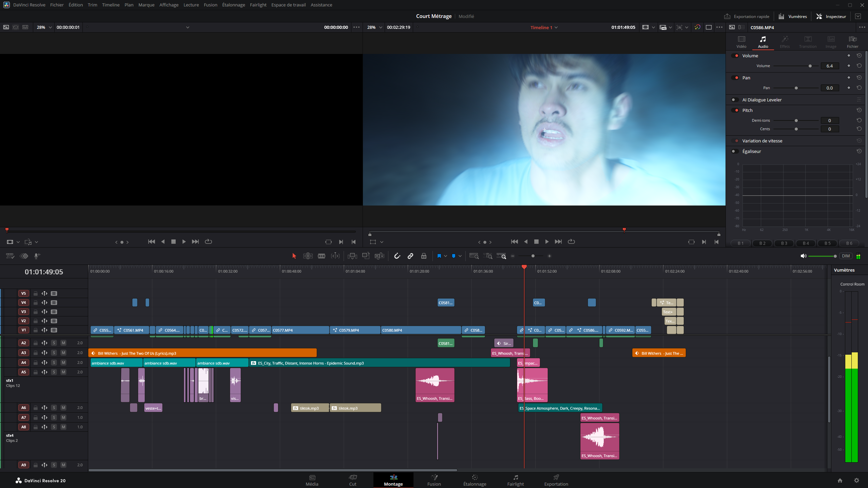Click the Exportation rapide button

pyautogui.click(x=747, y=16)
